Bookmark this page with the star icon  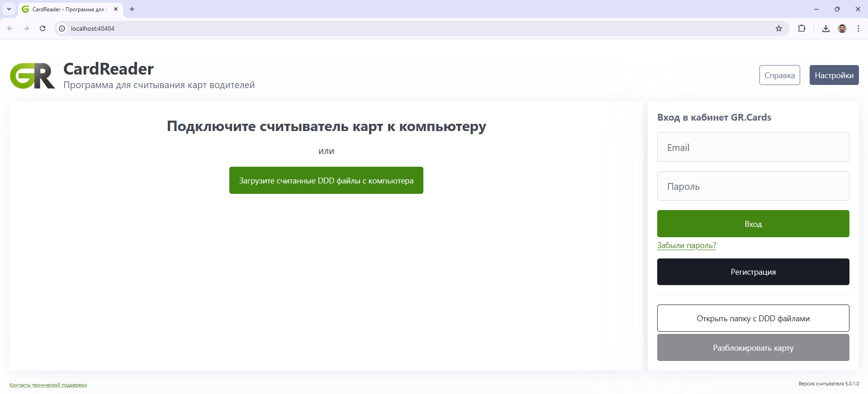click(x=778, y=28)
